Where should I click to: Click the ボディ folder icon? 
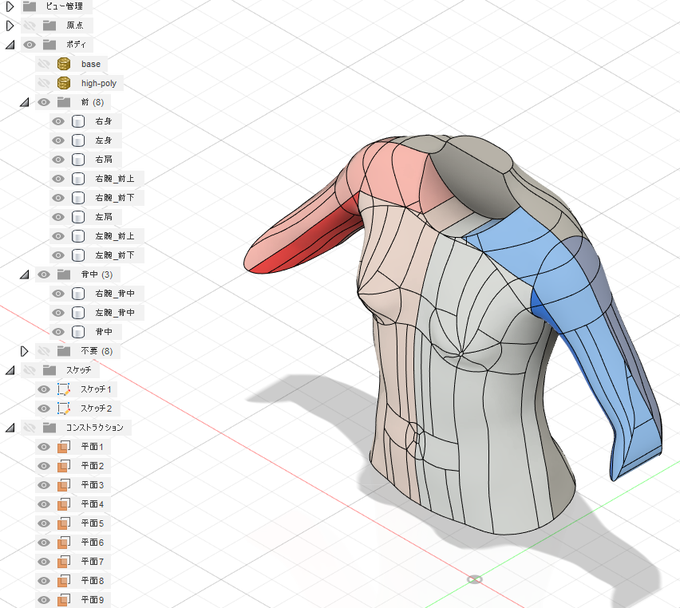49,45
